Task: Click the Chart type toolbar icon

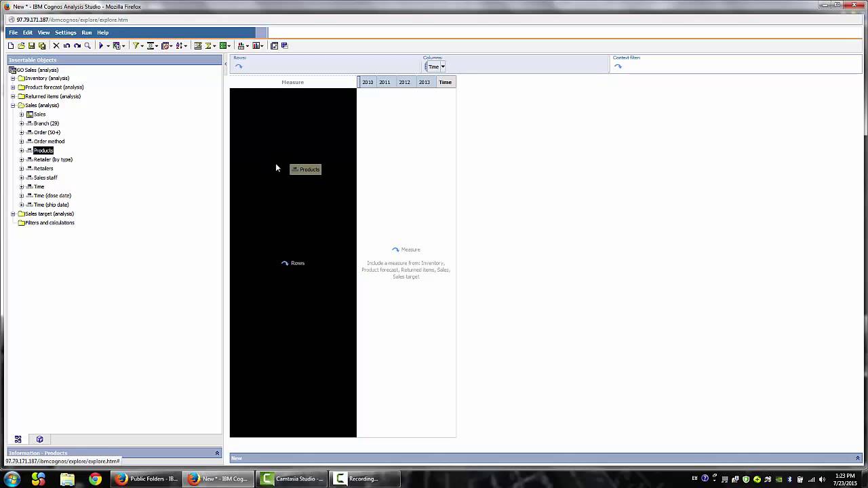Action: pos(241,45)
